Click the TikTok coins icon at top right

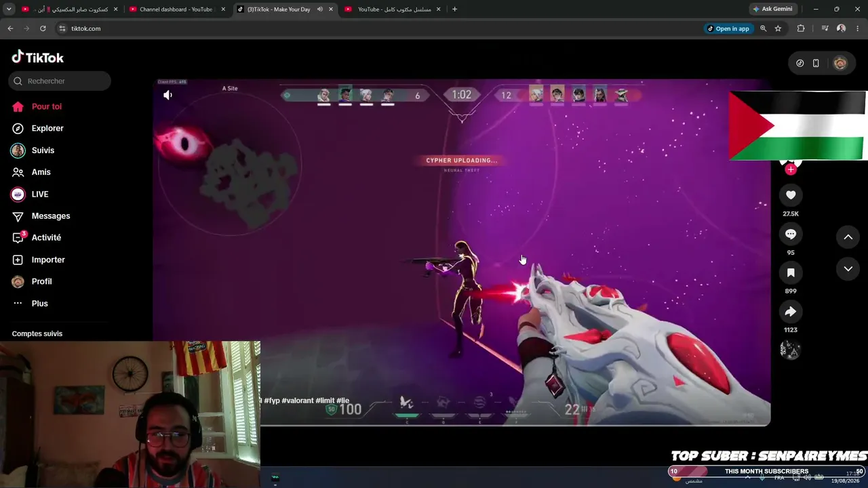(x=800, y=63)
